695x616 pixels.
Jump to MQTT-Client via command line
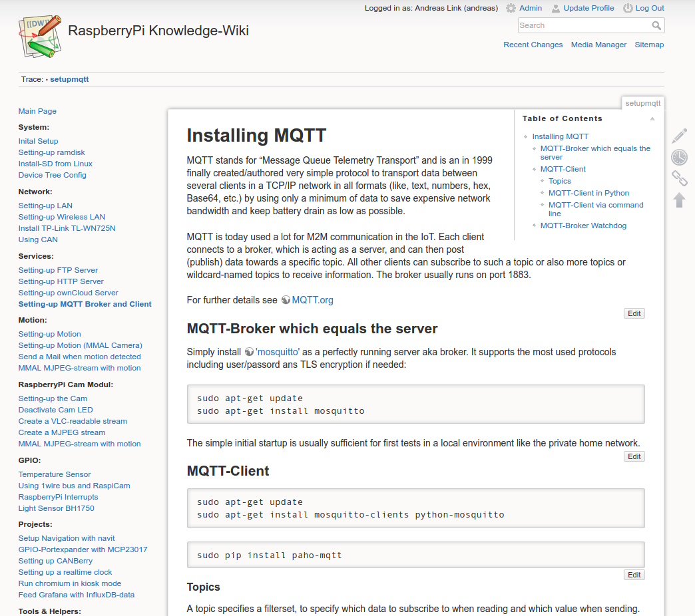click(596, 209)
